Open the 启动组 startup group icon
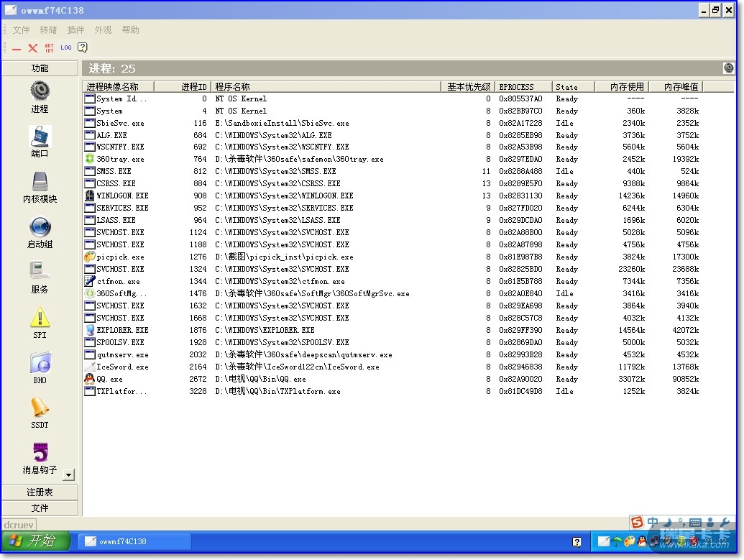Screen dimensions: 744x560 pos(40,226)
